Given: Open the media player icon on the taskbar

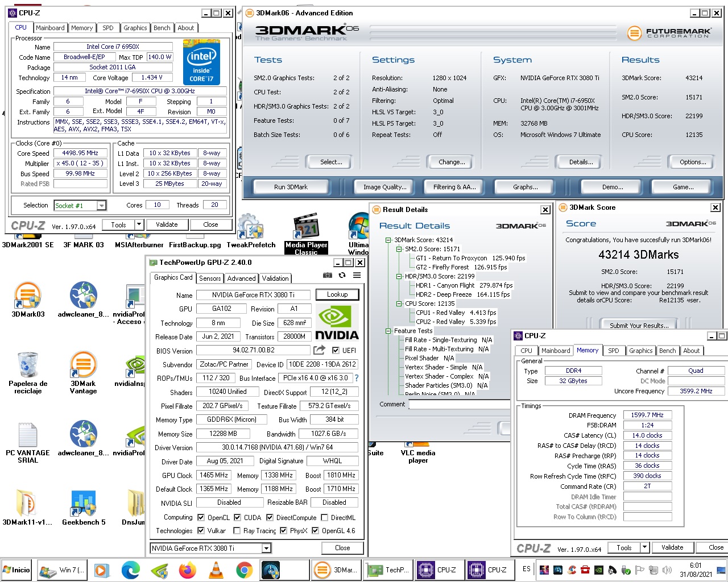Looking at the screenshot, I should coord(101,569).
